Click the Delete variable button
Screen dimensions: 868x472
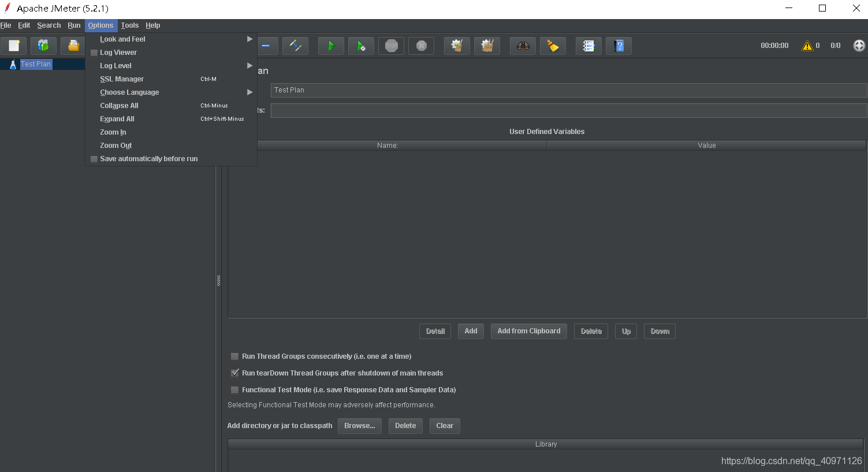coord(591,331)
